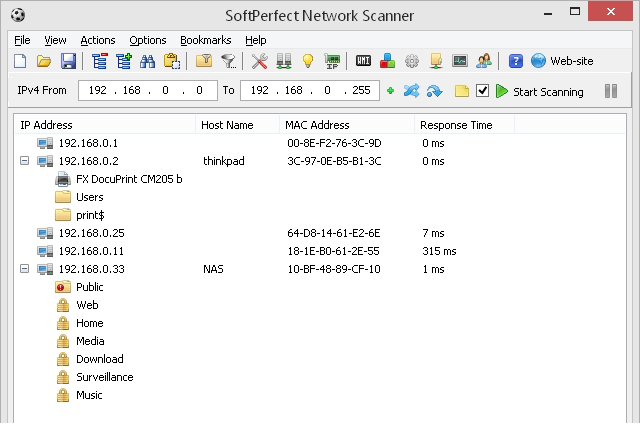Select the locked Web share
The width and height of the screenshot is (640, 439).
tap(77, 305)
